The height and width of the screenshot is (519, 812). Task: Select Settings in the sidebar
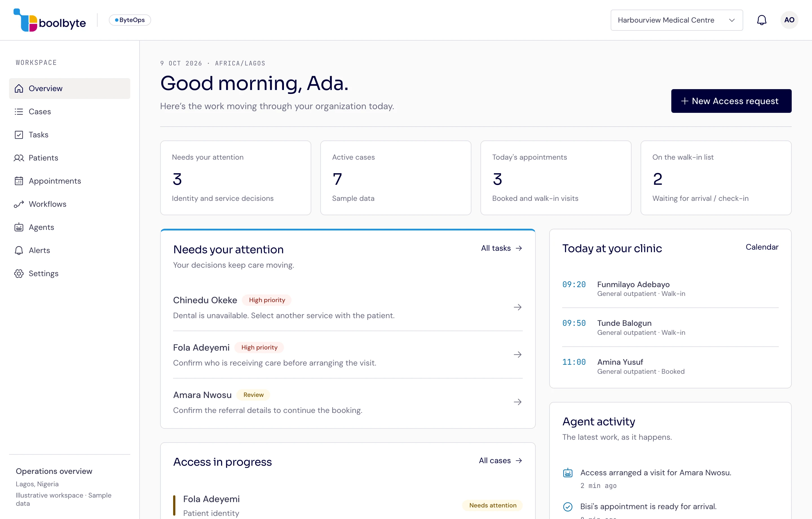point(69,273)
